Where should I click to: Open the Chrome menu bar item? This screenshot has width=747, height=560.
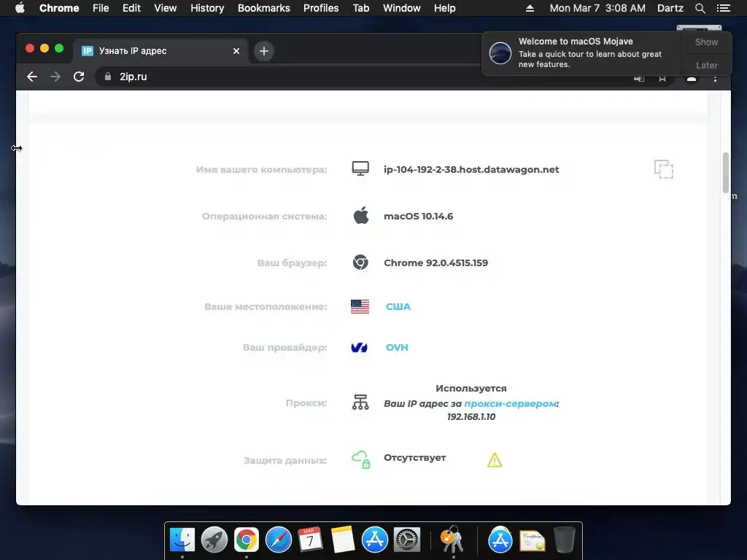pos(59,8)
